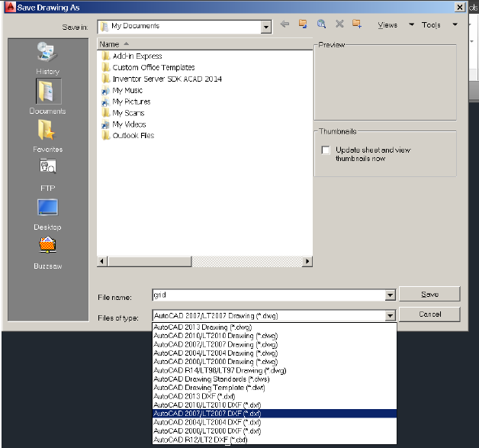
Task: Click the AutoCAD logo in title bar
Action: [x=10, y=7]
